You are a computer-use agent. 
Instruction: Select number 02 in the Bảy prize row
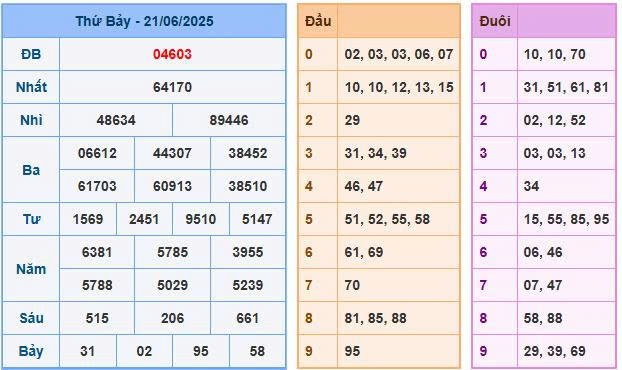[x=144, y=351]
